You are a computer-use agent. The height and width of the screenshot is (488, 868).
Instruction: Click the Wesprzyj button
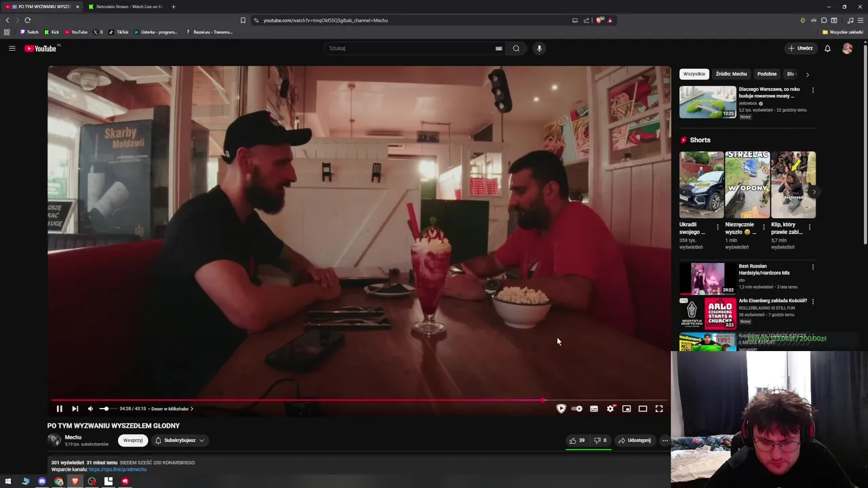pos(133,441)
